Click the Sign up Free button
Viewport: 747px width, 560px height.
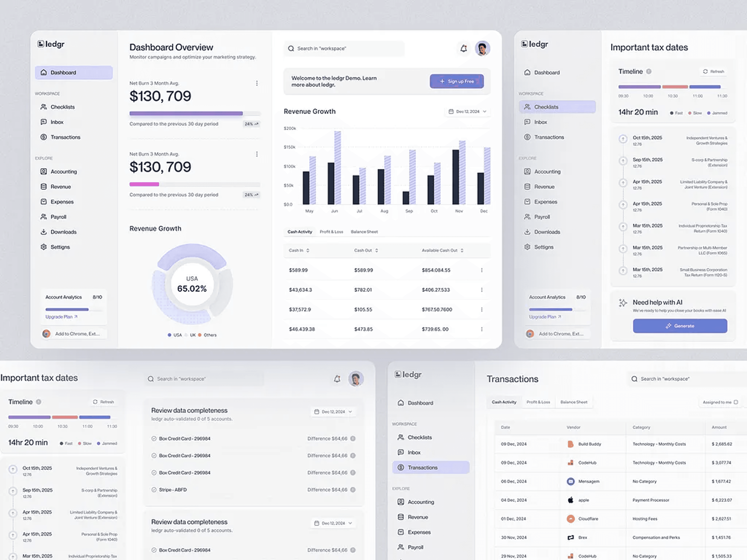pyautogui.click(x=457, y=81)
